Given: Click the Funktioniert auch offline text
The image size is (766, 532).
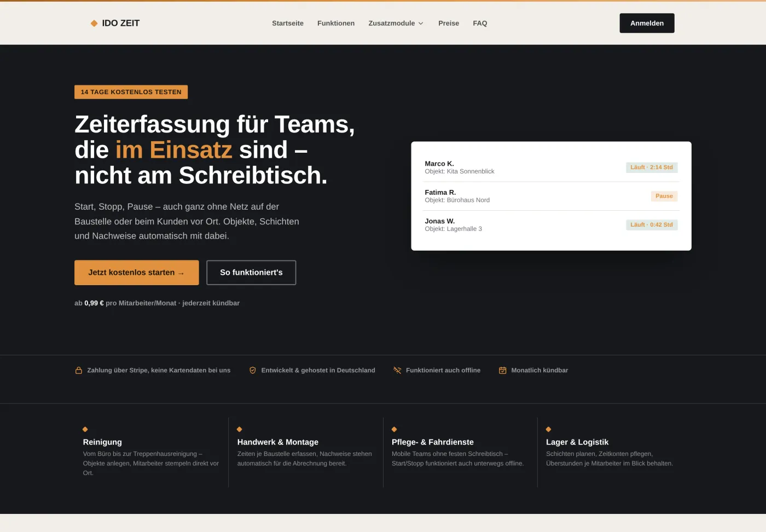Looking at the screenshot, I should 443,371.
